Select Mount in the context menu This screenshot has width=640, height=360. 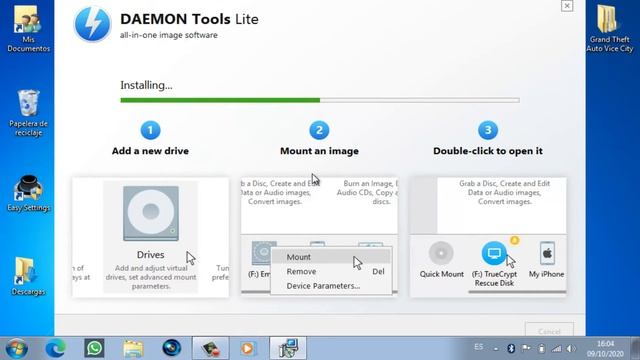(330, 257)
